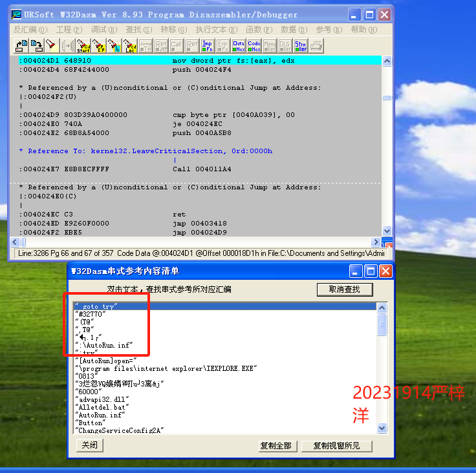Click the Jump To toolbar icon
This screenshot has width=476, height=473.
point(146,46)
